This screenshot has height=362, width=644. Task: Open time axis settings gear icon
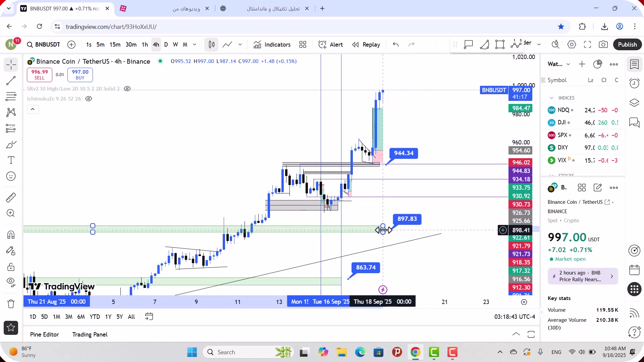click(524, 302)
